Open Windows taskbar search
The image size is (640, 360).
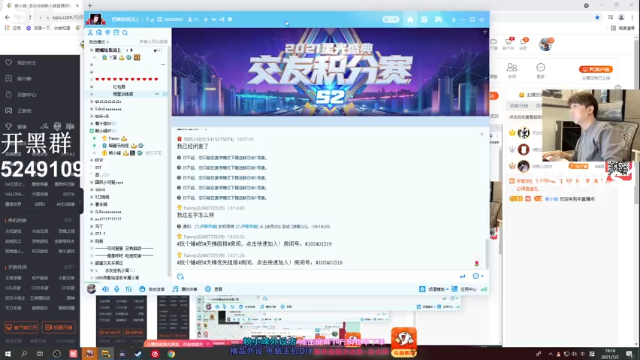coord(24,353)
